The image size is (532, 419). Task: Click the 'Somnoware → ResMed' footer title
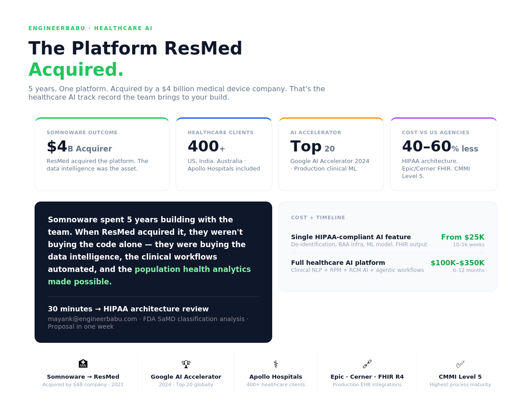(83, 377)
